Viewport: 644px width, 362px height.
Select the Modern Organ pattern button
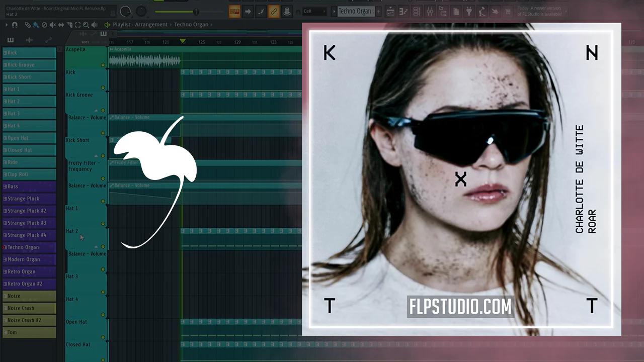pyautogui.click(x=29, y=259)
